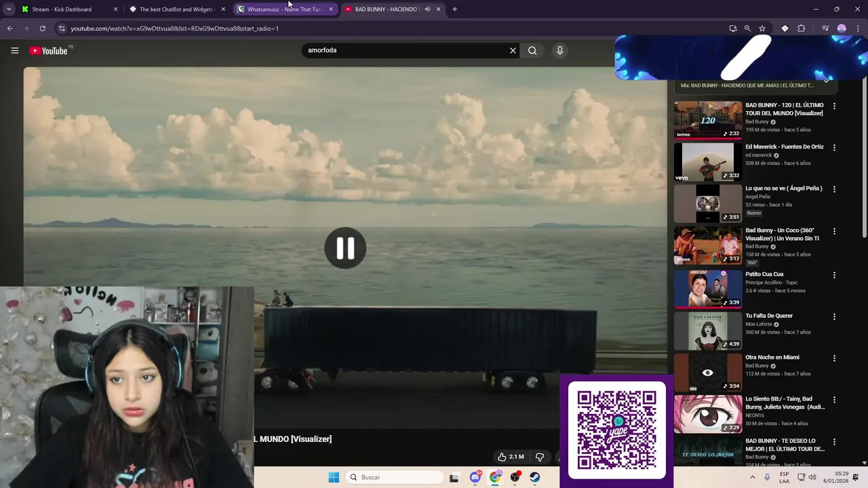Open BAD BUNNY - TE DESEO LO MEJOR title

tap(785, 445)
